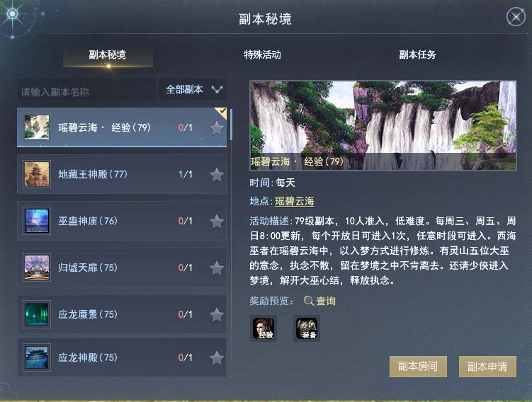Screen dimensions: 532x402
Task: Select the 应龙蜃景 dungeon thumbnail icon
Action: pos(37,314)
